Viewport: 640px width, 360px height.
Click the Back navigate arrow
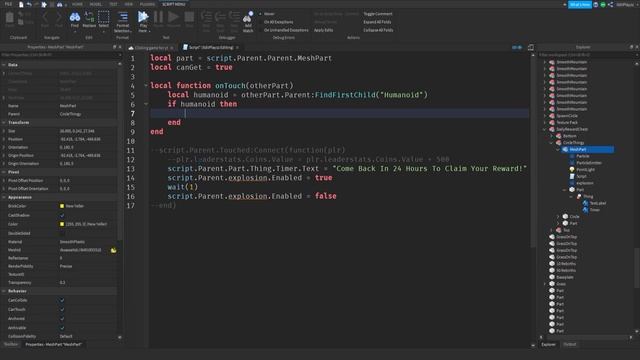[45, 17]
